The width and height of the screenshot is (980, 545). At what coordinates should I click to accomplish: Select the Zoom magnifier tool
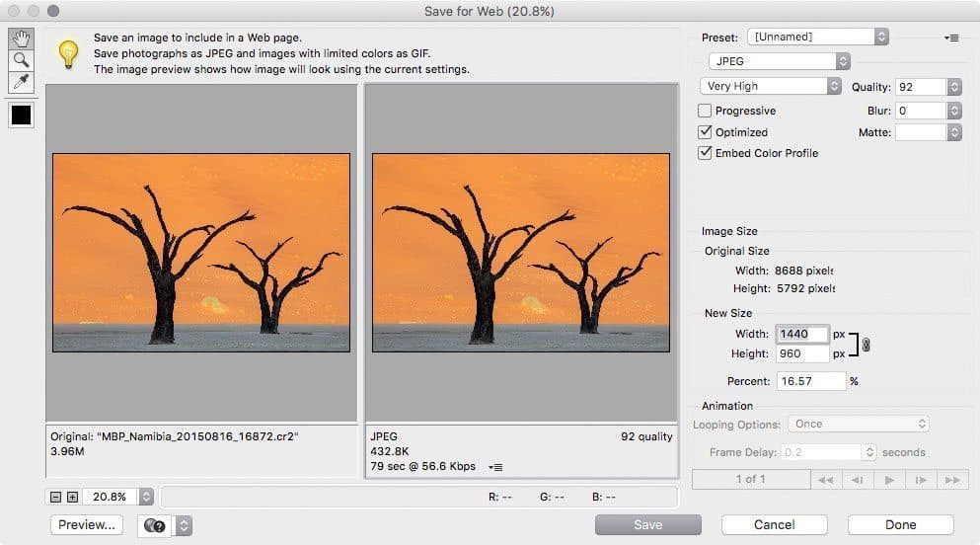[x=21, y=60]
